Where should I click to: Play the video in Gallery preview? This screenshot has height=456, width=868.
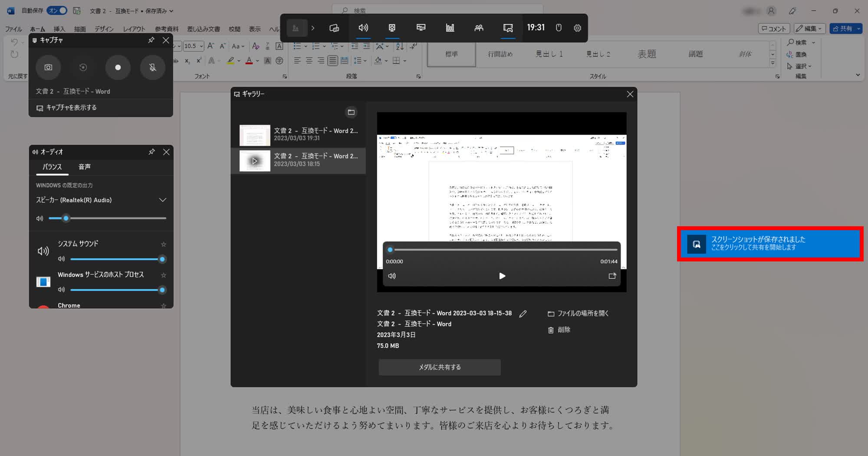tap(502, 276)
